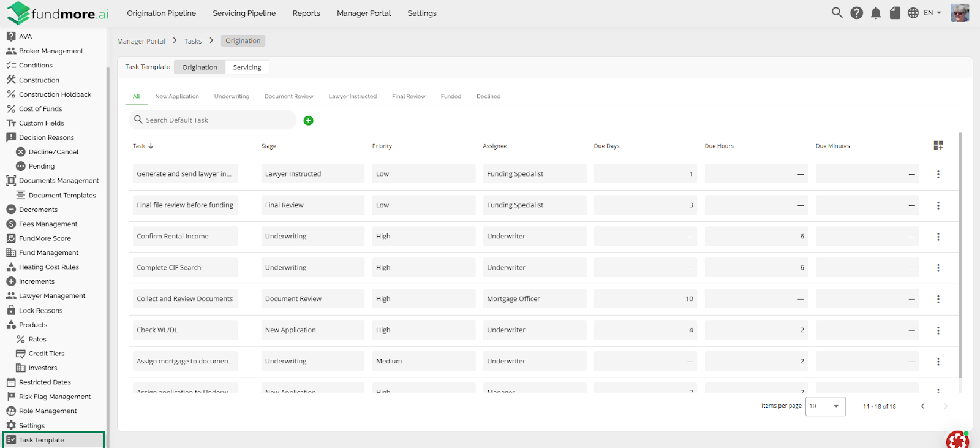Sort by Task column arrow
This screenshot has height=448, width=980.
(x=151, y=146)
